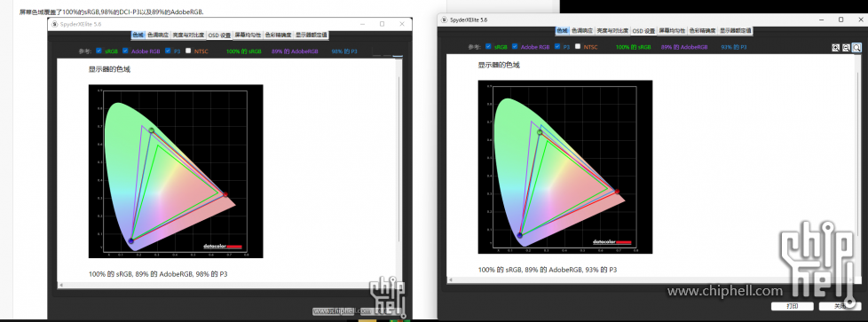Click the gamut chart in left window
Viewport: 868px width, 322px height.
click(176, 171)
